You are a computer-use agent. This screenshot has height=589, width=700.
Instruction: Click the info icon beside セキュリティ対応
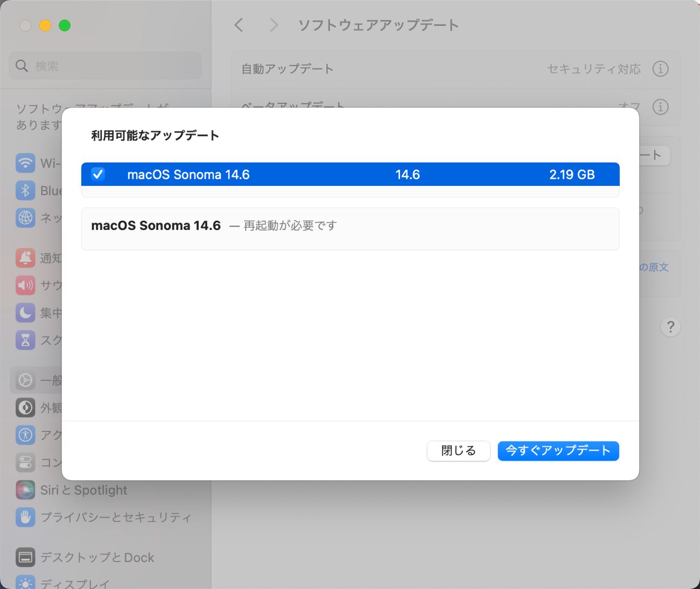point(661,69)
